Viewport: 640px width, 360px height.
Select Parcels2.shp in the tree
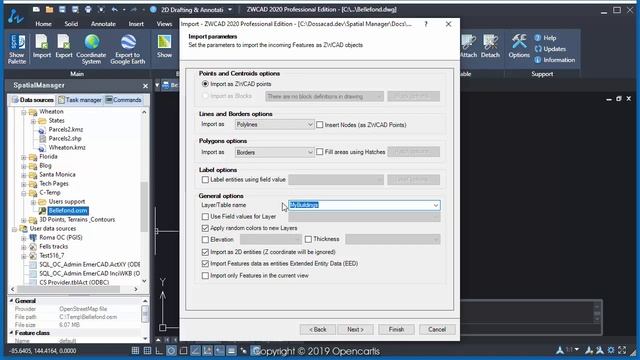pyautogui.click(x=64, y=138)
